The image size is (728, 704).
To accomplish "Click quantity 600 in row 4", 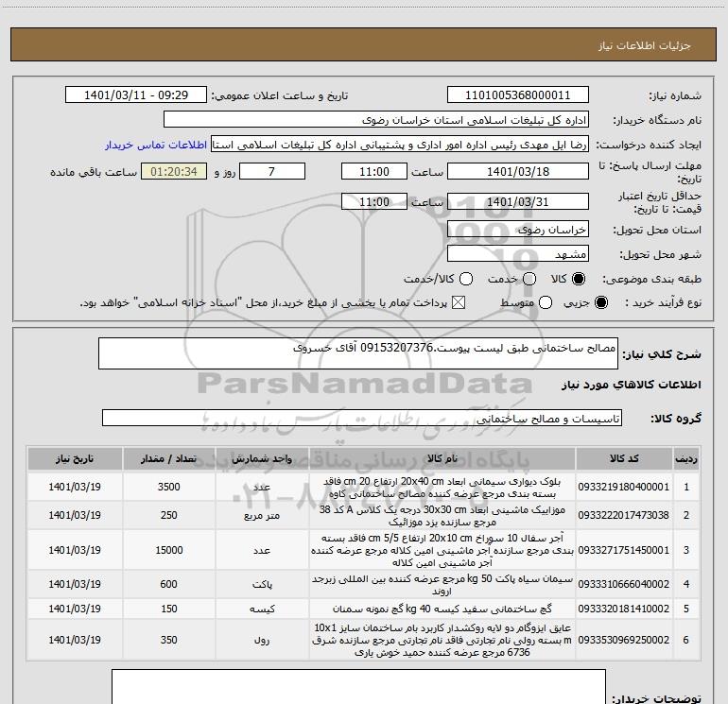I will tap(168, 584).
